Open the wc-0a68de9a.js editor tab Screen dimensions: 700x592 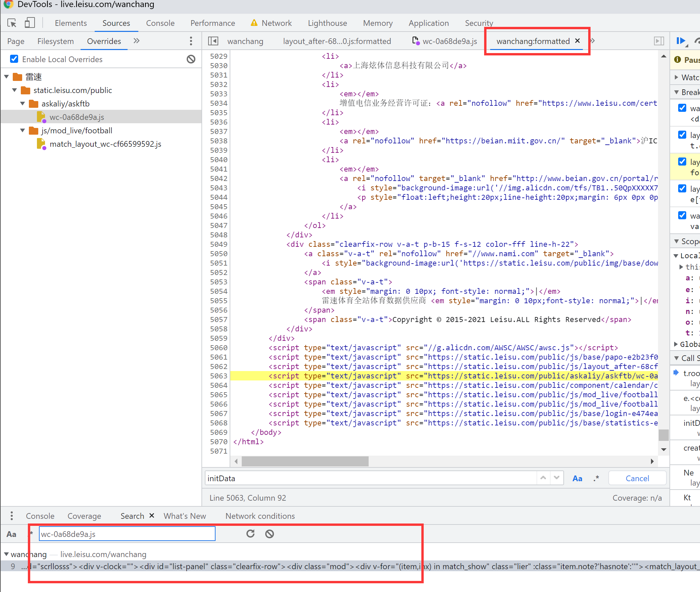pos(445,41)
